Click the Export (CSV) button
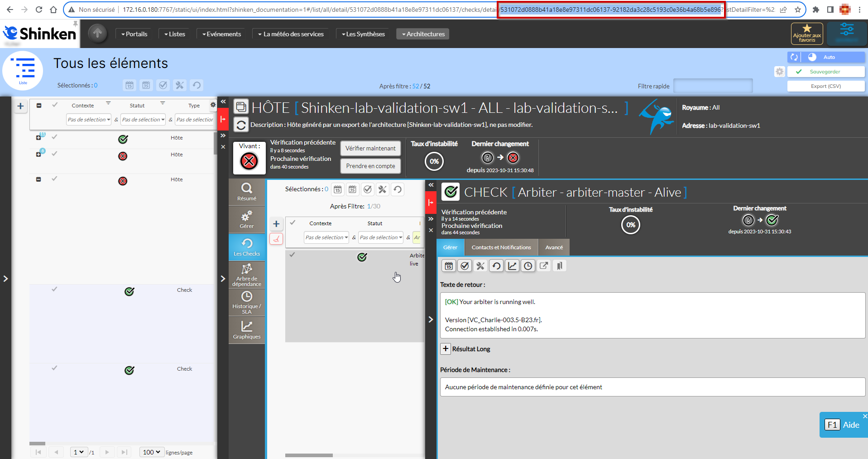 click(x=825, y=86)
